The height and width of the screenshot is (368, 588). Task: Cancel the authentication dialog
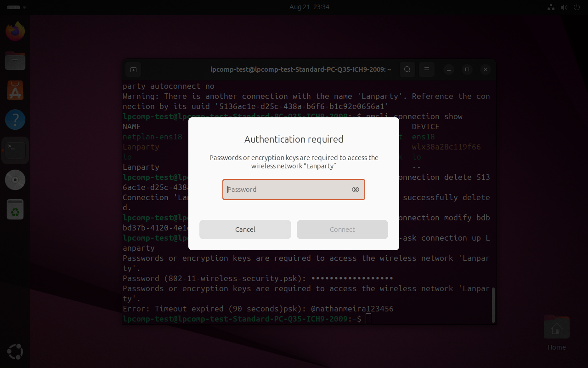point(245,230)
